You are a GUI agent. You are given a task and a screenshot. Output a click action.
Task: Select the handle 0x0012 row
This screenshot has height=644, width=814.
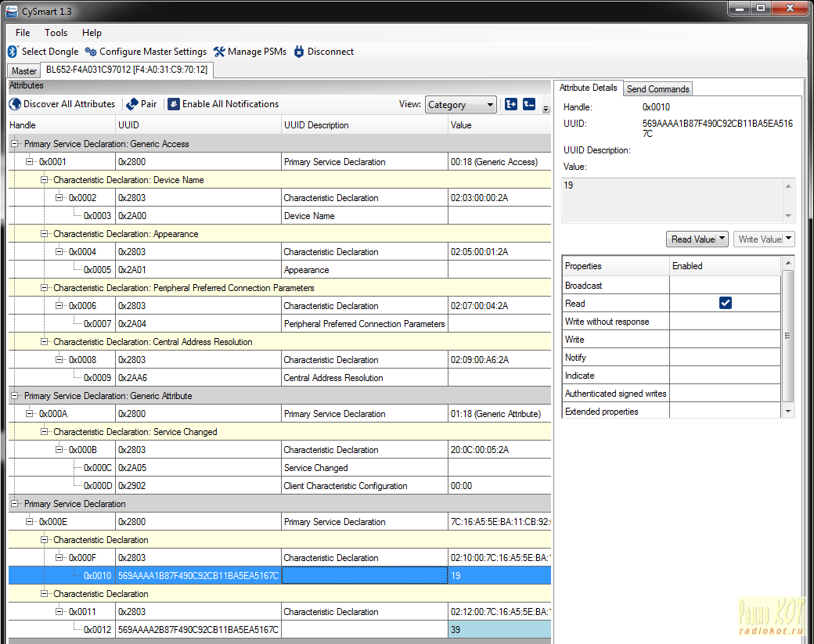279,629
